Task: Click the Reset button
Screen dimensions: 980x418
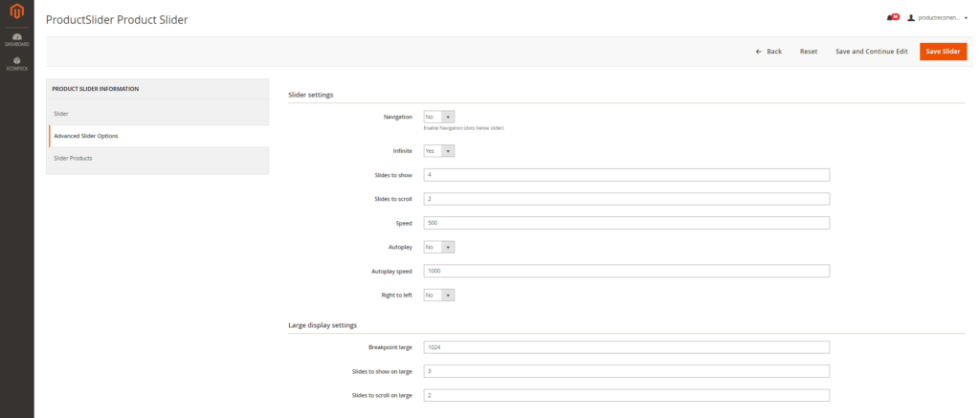Action: click(x=809, y=52)
